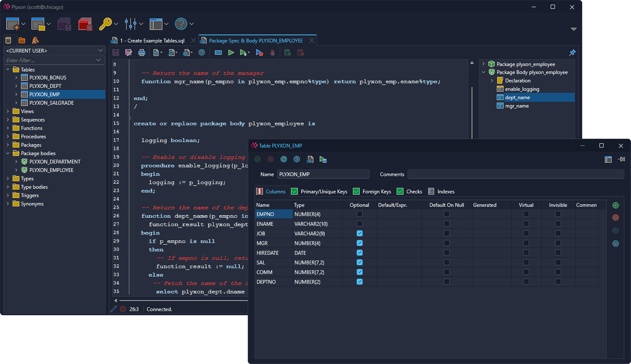Click the golden key logon icon

point(105,24)
